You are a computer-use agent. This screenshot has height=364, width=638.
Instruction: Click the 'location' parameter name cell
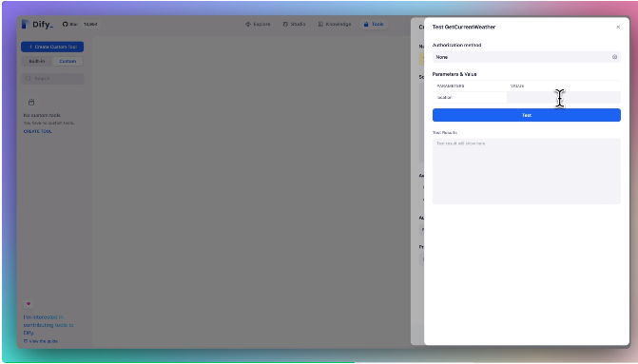pyautogui.click(x=470, y=98)
